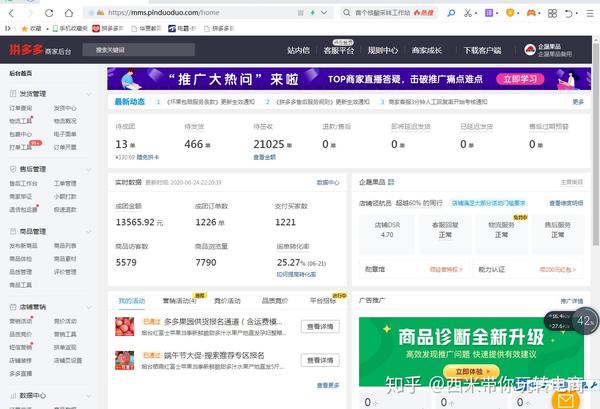The image size is (600, 409).
Task: Reload the page with the refresh icon
Action: pos(49,13)
